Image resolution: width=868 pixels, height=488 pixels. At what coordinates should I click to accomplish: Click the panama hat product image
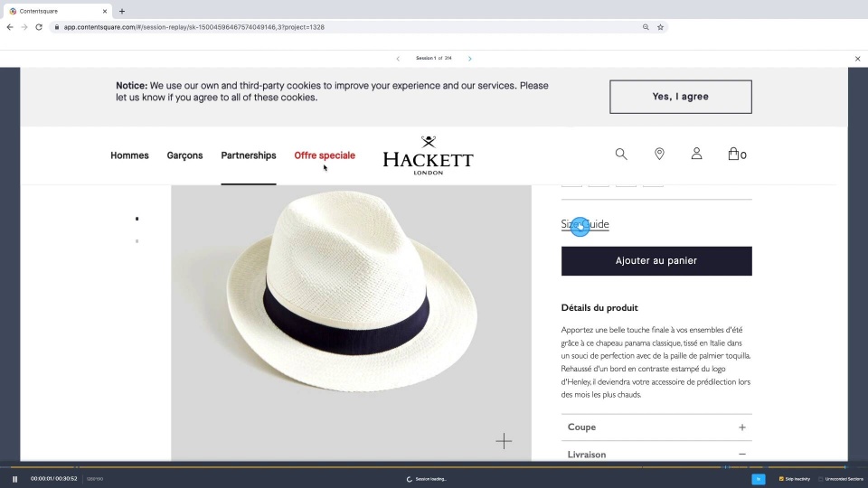point(351,323)
